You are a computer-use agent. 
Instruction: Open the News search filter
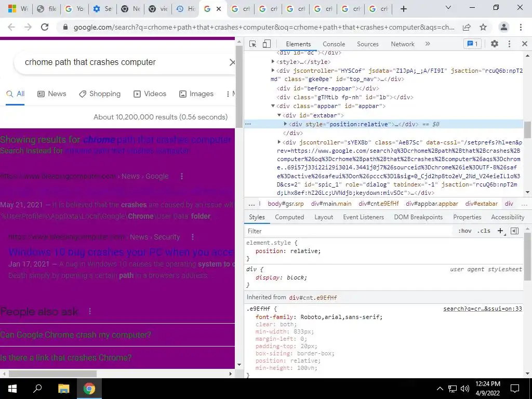tap(51, 94)
